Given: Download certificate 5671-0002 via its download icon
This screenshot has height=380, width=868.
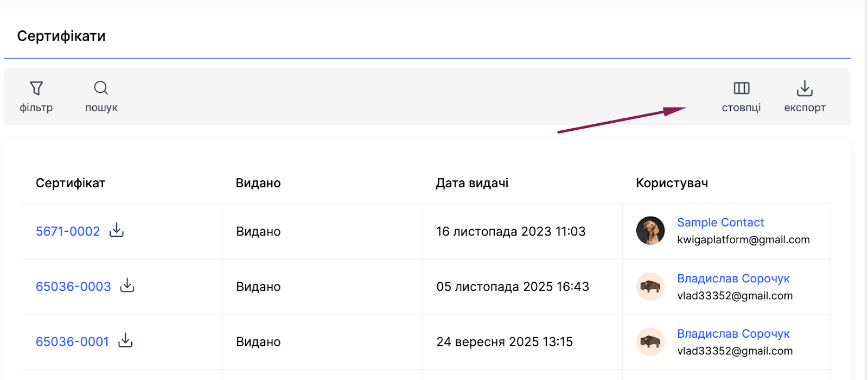Looking at the screenshot, I should (117, 230).
